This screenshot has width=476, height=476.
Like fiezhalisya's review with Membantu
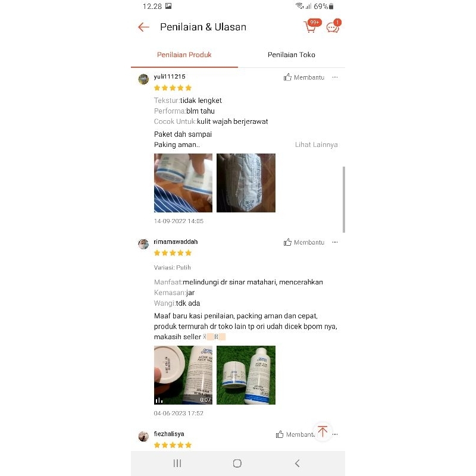pyautogui.click(x=295, y=434)
